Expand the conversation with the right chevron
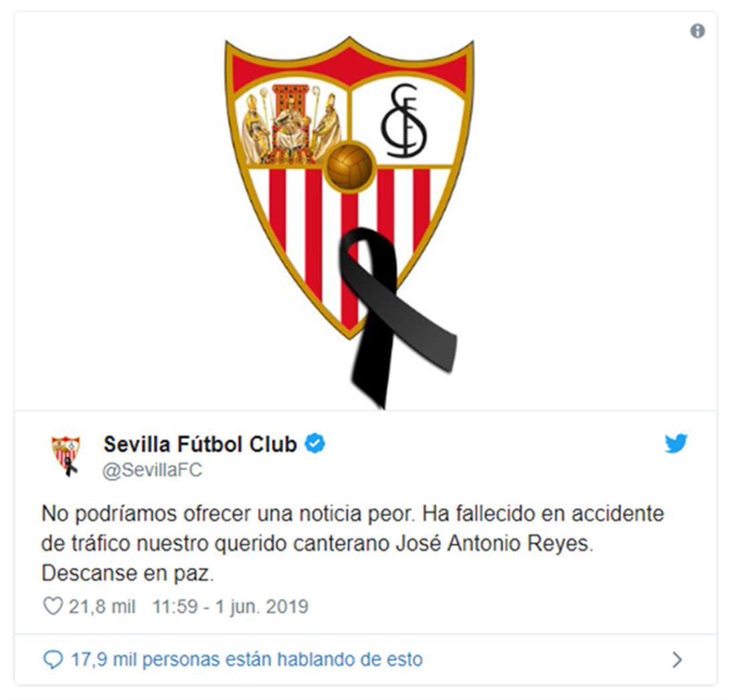This screenshot has height=700, width=736. [x=677, y=660]
